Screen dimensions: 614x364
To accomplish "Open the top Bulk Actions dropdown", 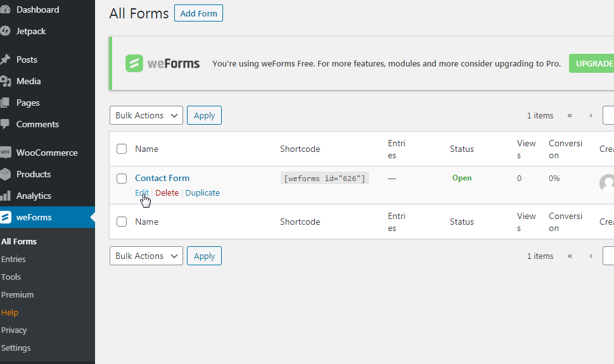I will click(146, 115).
